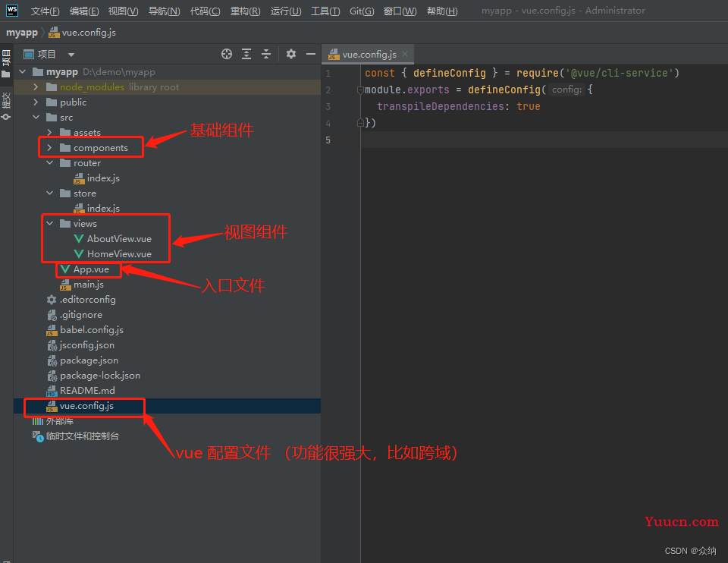The image size is (728, 563).
Task: Hide the project panel with minus icon
Action: click(311, 54)
